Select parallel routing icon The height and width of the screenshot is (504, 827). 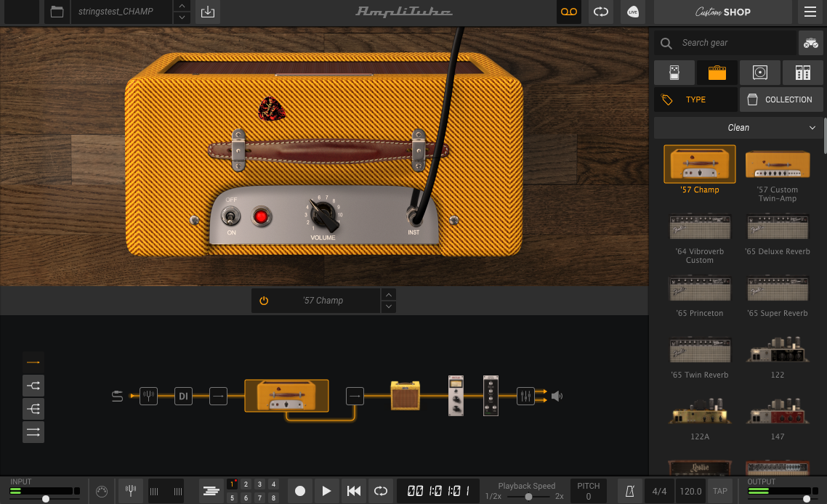coord(33,432)
